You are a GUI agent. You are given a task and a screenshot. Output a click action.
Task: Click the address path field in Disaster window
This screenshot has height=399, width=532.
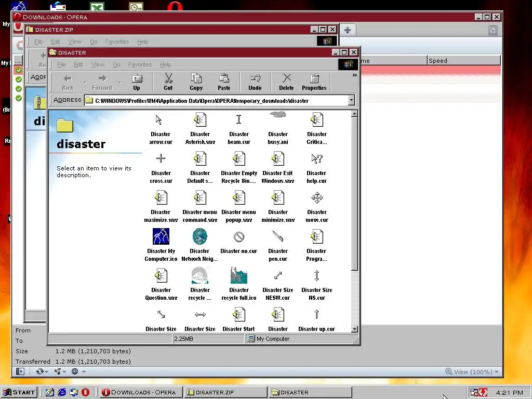pyautogui.click(x=216, y=100)
